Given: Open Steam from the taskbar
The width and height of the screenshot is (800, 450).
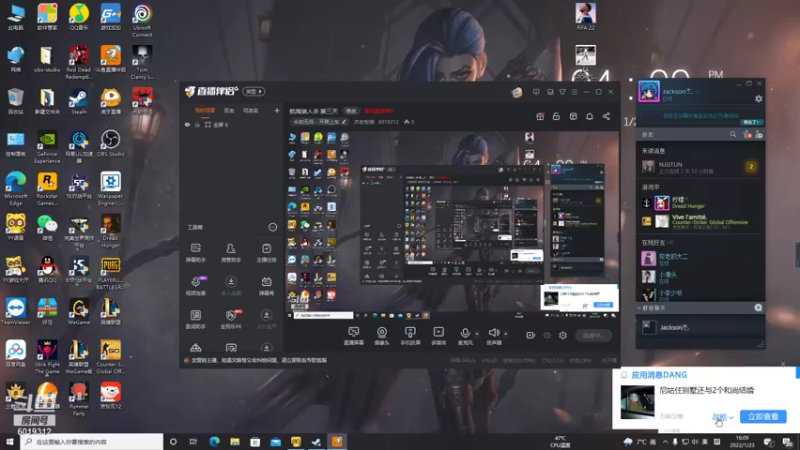Looking at the screenshot, I should [316, 442].
